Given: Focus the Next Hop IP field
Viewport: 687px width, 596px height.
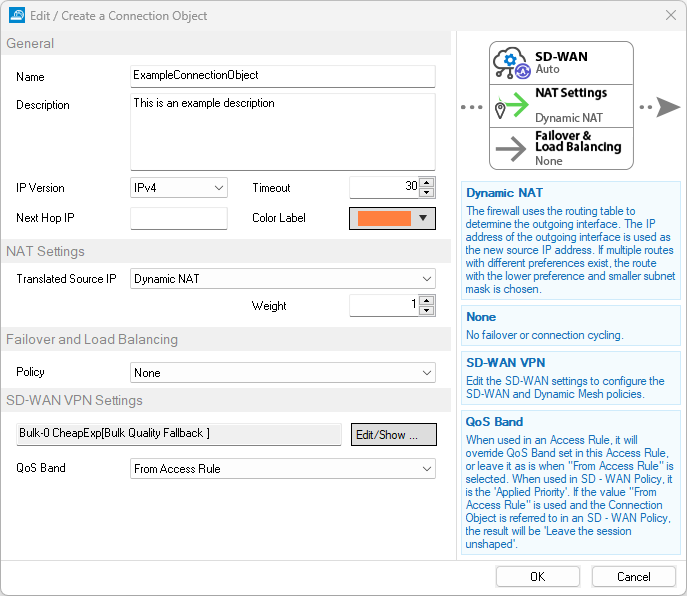Looking at the screenshot, I should tap(179, 218).
